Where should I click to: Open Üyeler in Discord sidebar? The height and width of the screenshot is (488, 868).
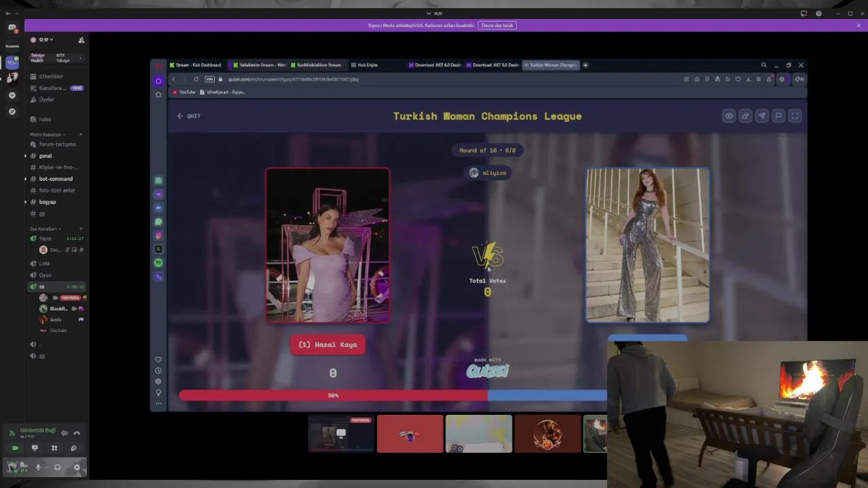click(x=47, y=100)
